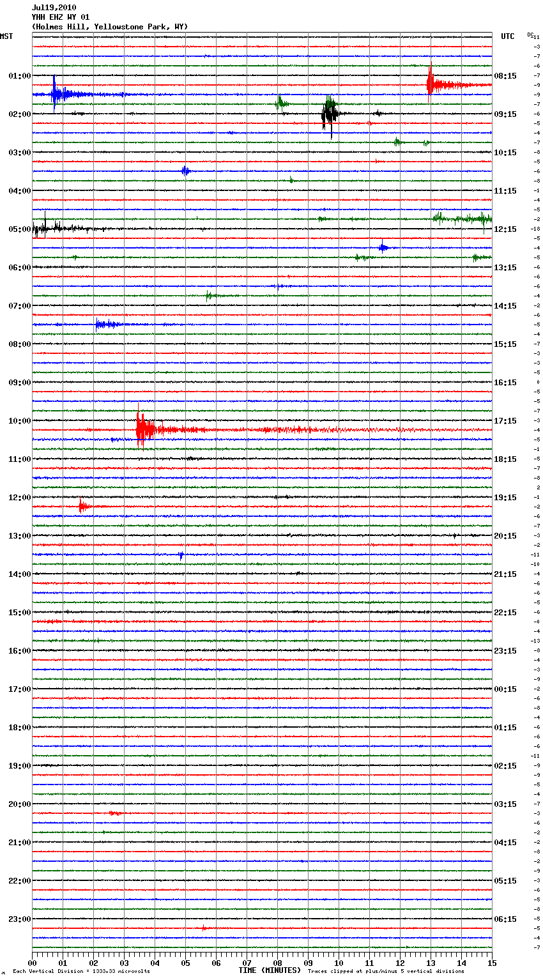This screenshot has height=980, width=543.
Task: Click the '12:15' UTC time label
Action: click(505, 229)
